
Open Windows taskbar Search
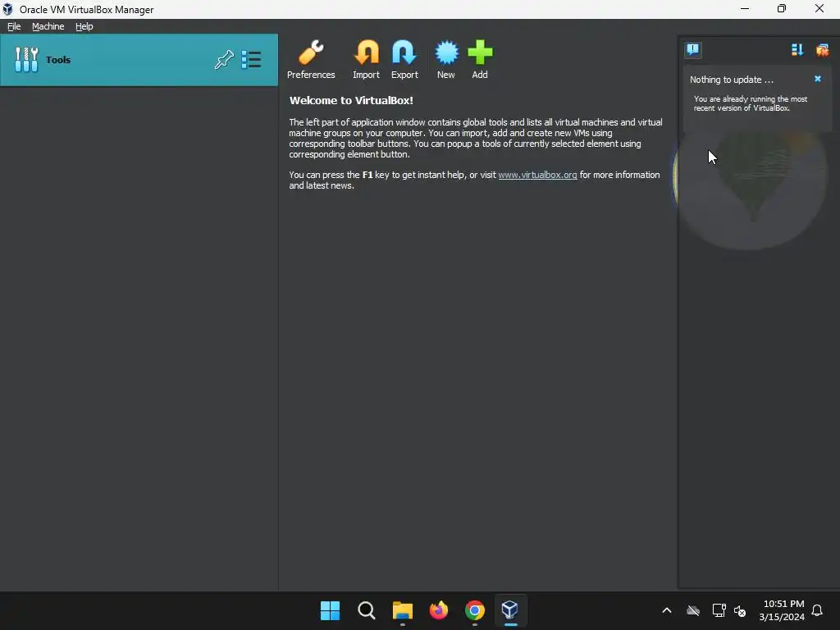coord(367,610)
